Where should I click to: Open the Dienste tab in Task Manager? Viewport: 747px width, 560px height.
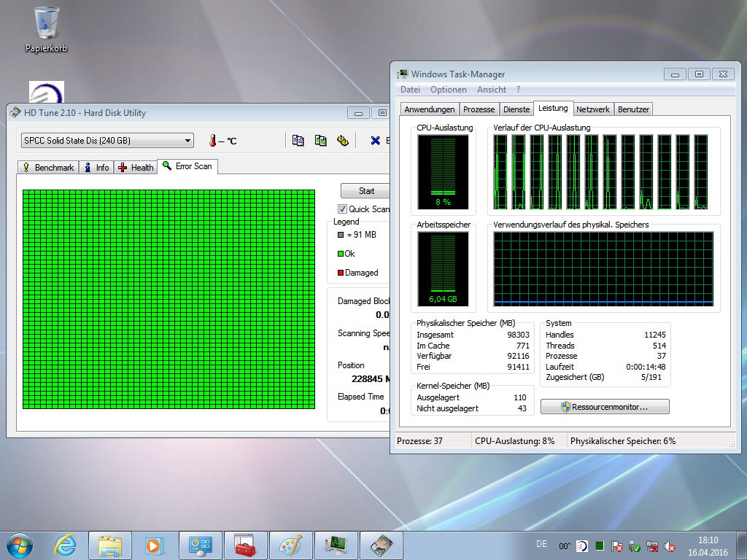coord(516,109)
